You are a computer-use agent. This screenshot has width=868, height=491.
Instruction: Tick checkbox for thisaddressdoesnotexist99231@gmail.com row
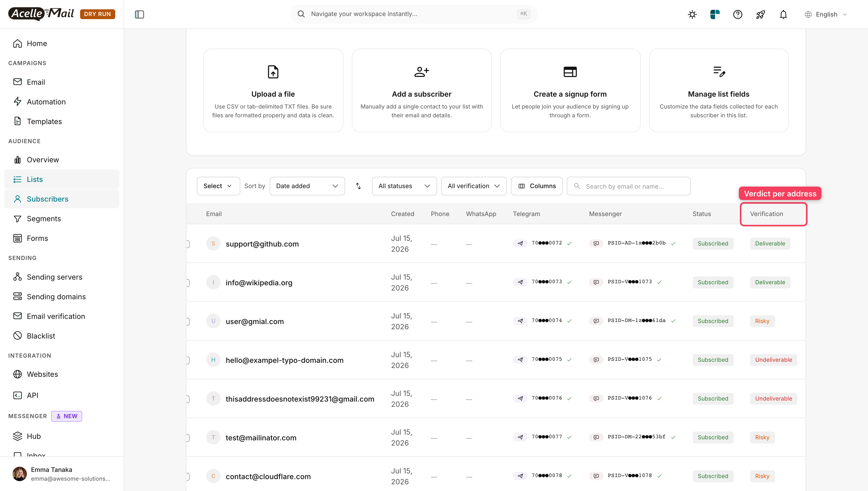(188, 399)
